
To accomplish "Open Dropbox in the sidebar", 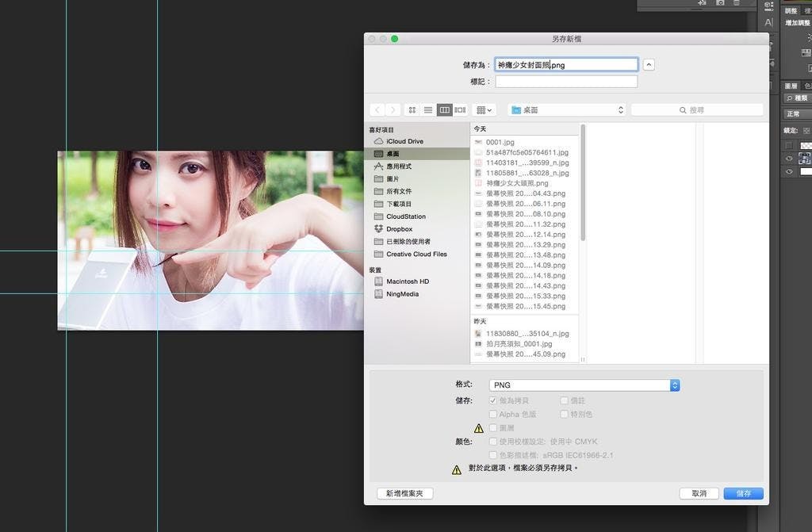I will coord(399,229).
